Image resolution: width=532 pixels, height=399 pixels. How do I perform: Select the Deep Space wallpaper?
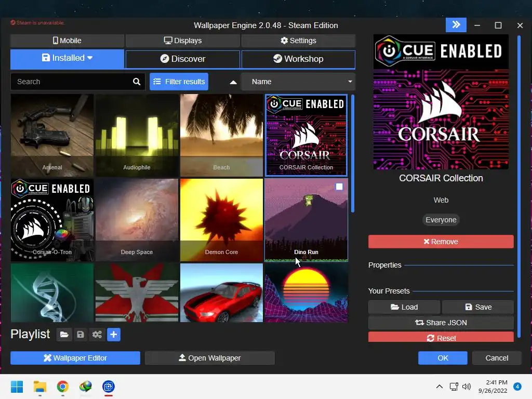point(137,220)
